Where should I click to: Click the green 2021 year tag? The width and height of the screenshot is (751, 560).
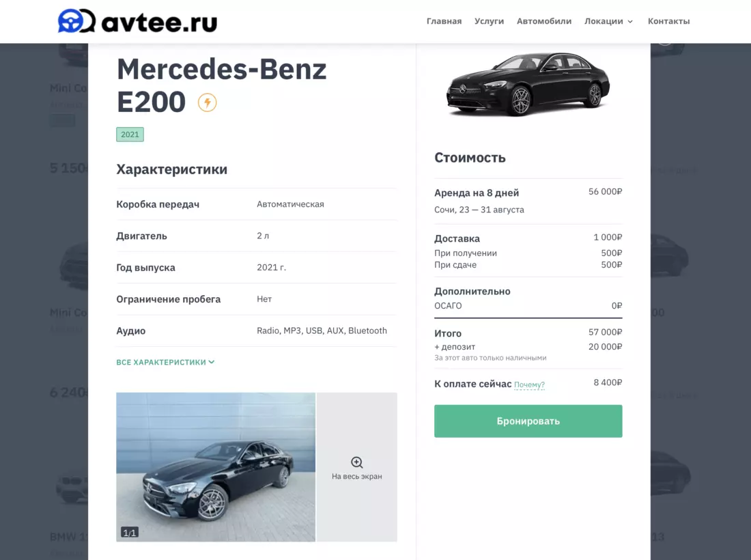pyautogui.click(x=130, y=135)
